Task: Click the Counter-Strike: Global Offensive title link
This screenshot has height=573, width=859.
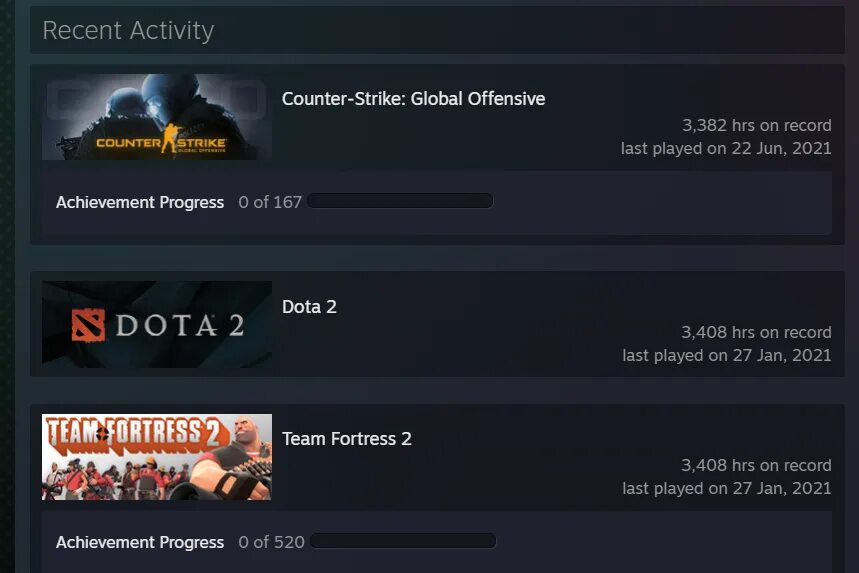Action: coord(414,99)
